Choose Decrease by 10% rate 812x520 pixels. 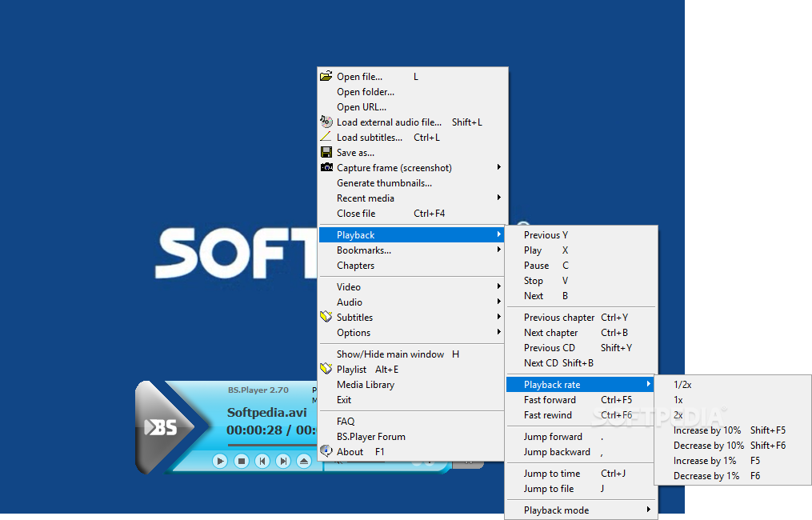(x=732, y=446)
